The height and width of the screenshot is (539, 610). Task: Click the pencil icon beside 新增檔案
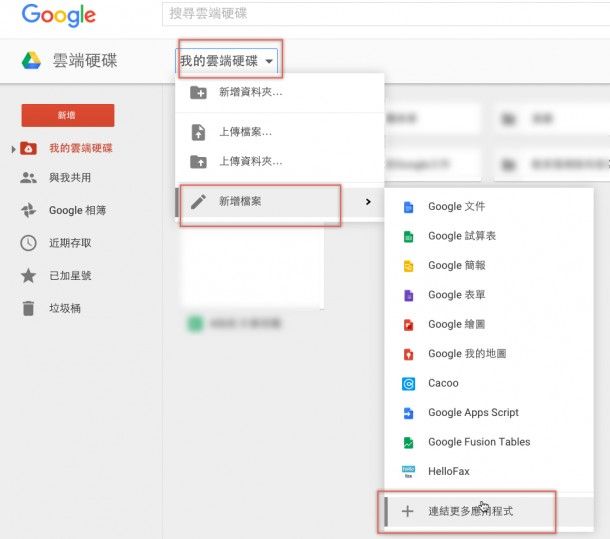pyautogui.click(x=198, y=202)
